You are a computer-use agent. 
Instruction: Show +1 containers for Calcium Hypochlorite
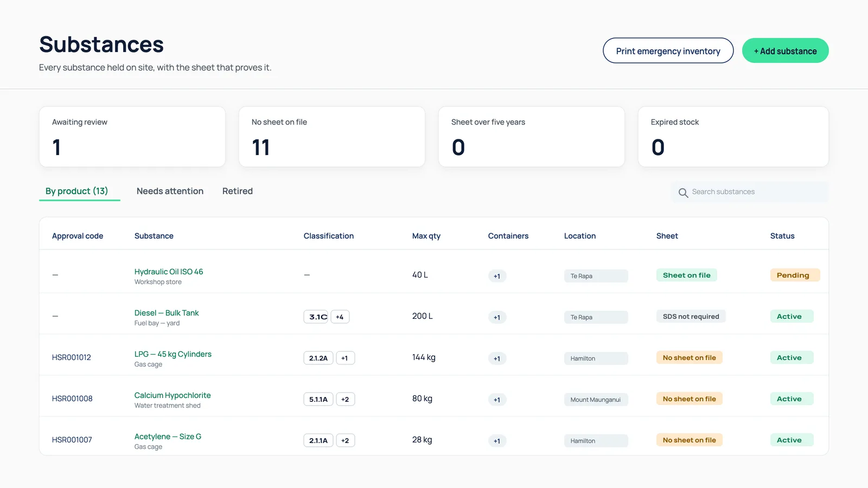coord(497,400)
